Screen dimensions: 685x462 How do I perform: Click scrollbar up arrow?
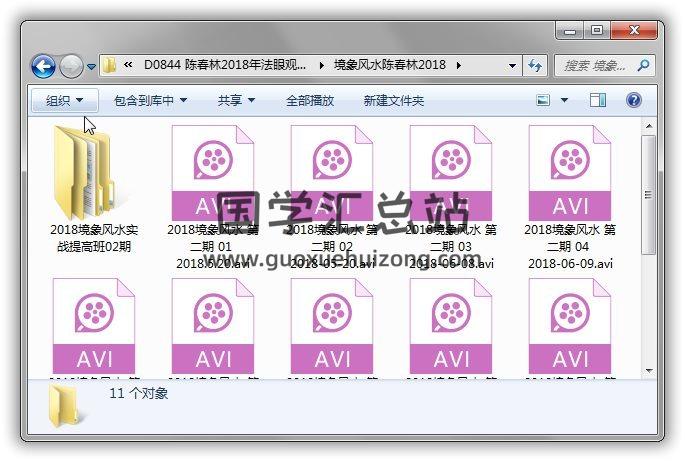(x=649, y=126)
